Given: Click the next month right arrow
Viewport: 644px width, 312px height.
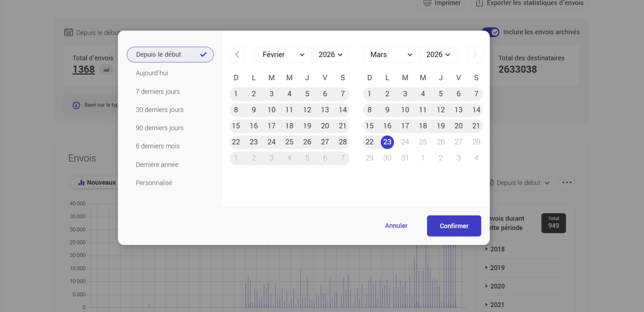Looking at the screenshot, I should (475, 55).
